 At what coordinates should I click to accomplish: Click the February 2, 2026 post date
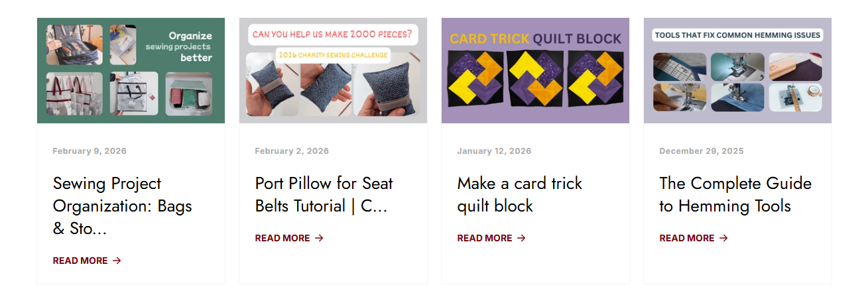(292, 151)
